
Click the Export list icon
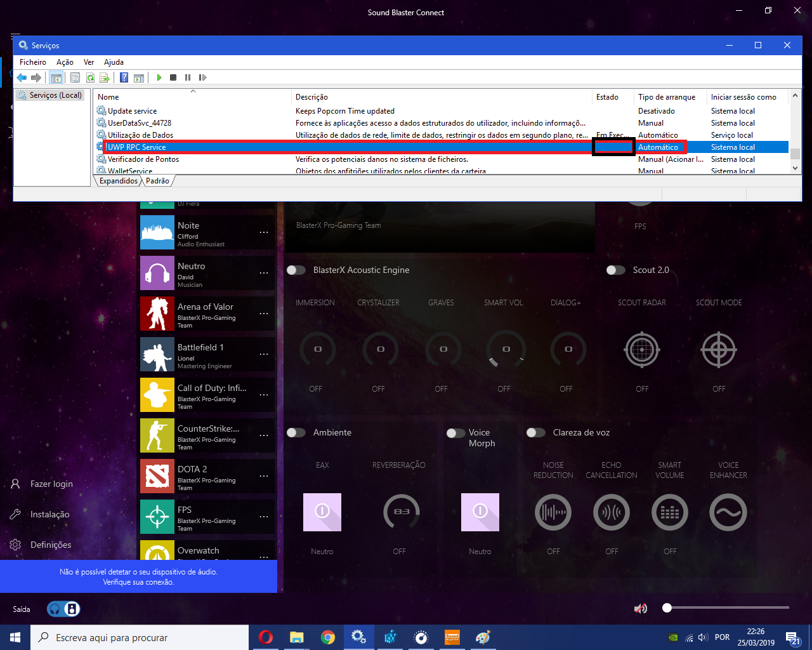105,77
